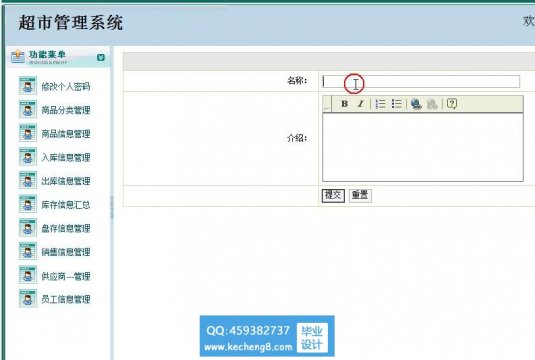Open 供应商--管理 menu link

coord(66,276)
